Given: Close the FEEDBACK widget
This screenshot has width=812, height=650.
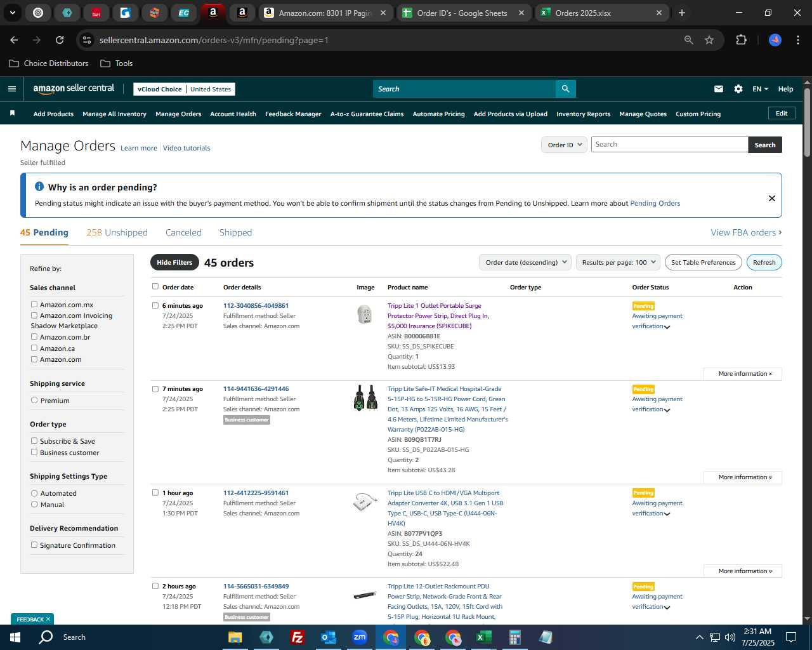Looking at the screenshot, I should click(48, 619).
